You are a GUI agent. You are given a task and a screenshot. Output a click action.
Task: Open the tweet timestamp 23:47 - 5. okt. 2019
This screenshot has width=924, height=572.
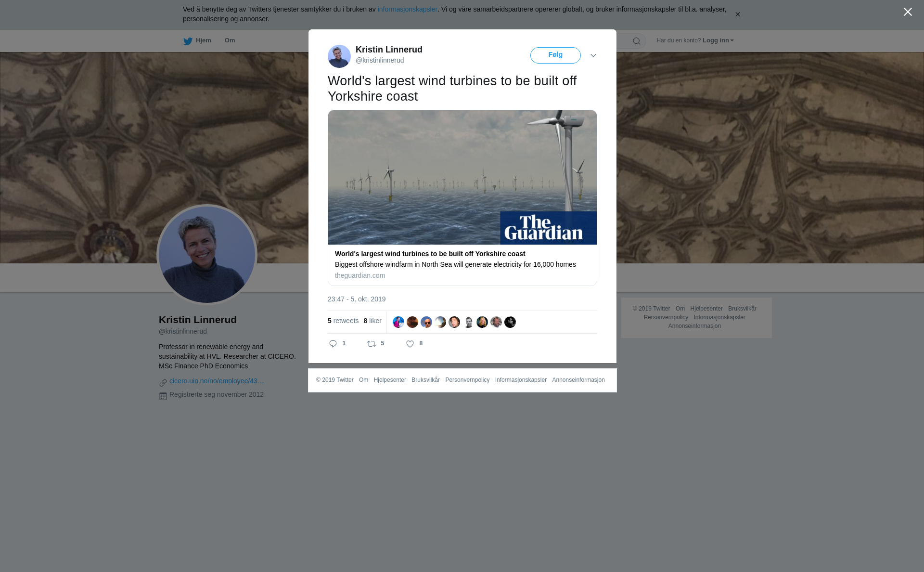(357, 299)
